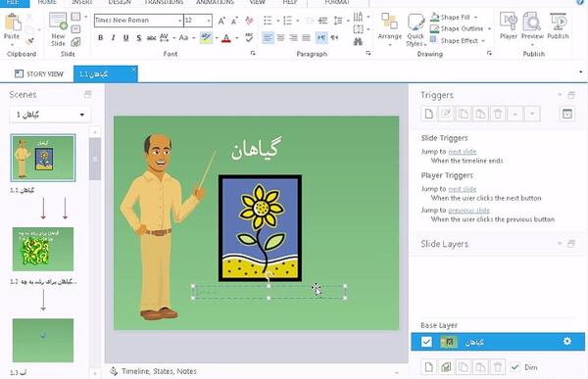Decrease the font size
Viewport: 588px width, 379px height.
point(235,21)
